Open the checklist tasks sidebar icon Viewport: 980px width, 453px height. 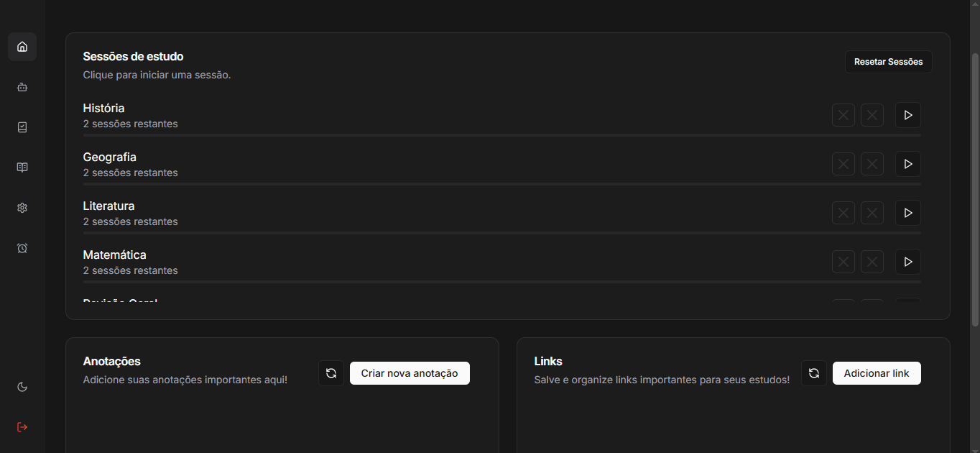(22, 127)
